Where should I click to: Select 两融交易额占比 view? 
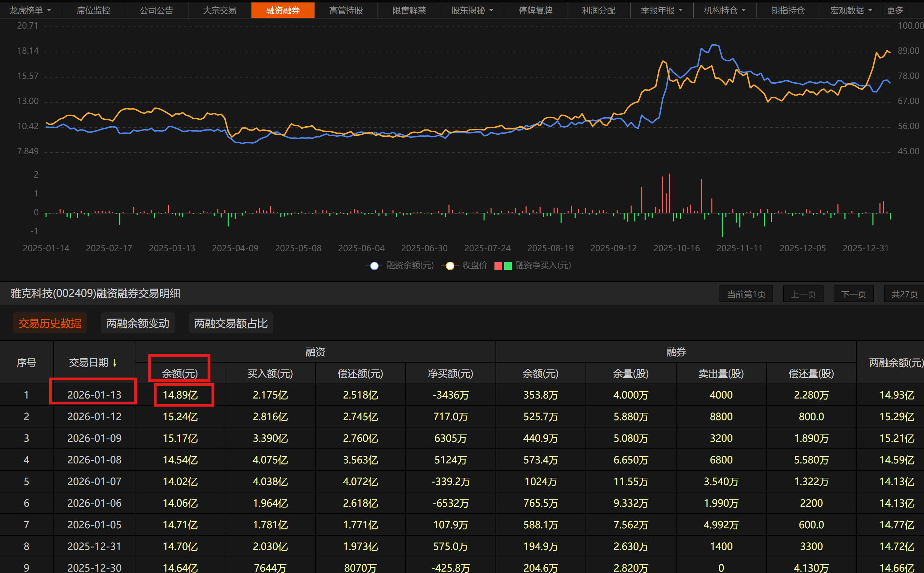(231, 323)
